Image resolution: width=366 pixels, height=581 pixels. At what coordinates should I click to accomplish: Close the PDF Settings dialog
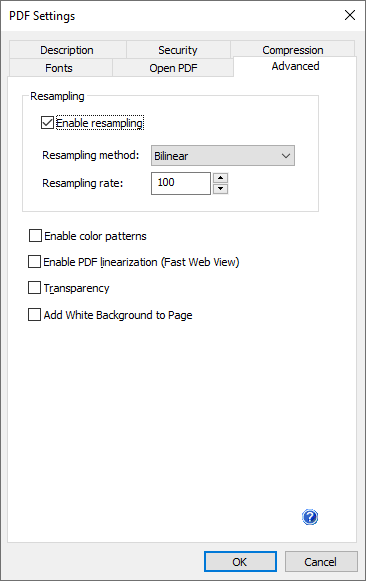point(350,15)
